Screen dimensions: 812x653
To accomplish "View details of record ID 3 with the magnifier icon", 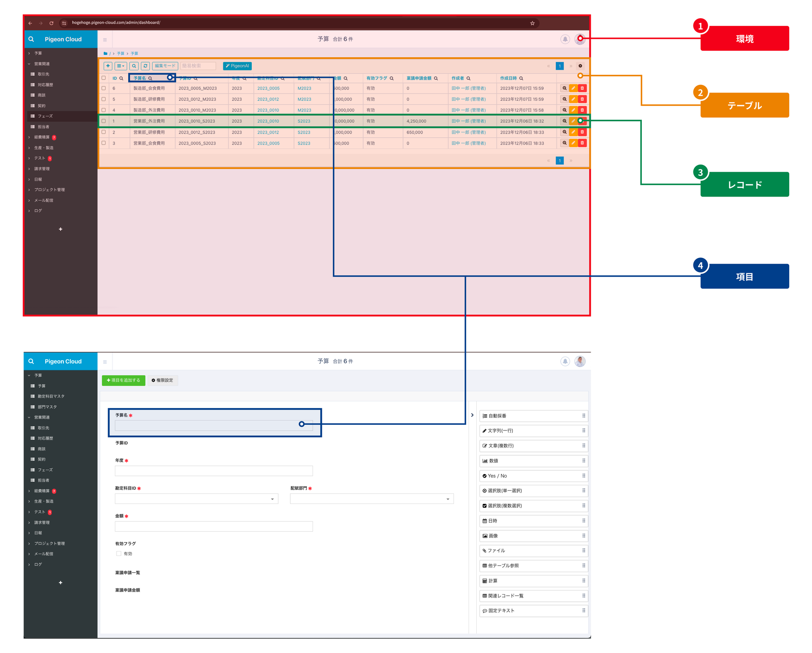I will coord(564,143).
